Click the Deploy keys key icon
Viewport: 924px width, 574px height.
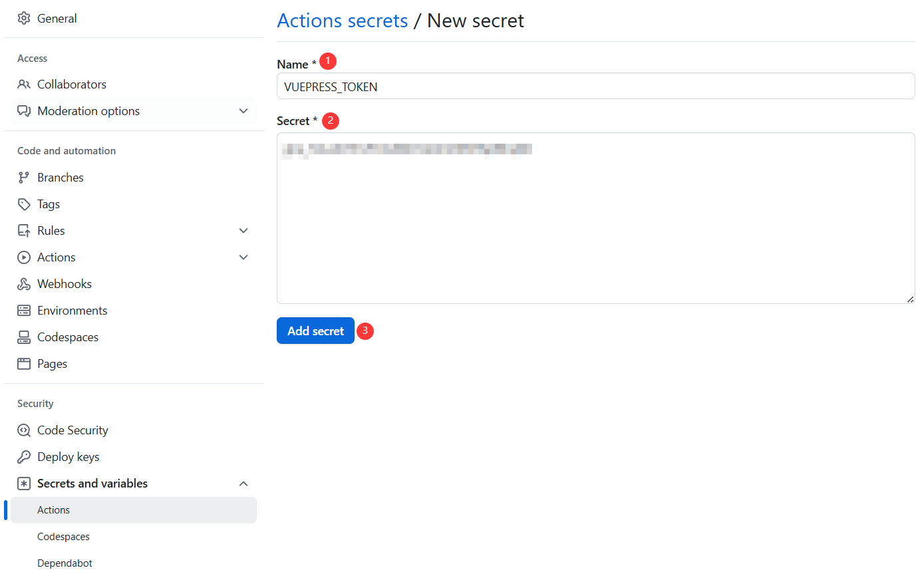tap(24, 457)
